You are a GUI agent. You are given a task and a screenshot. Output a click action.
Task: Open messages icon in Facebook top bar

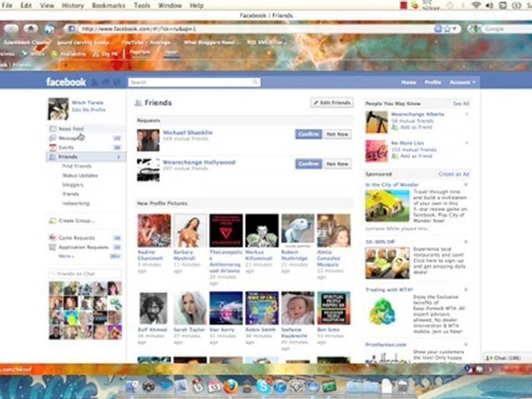coord(106,82)
